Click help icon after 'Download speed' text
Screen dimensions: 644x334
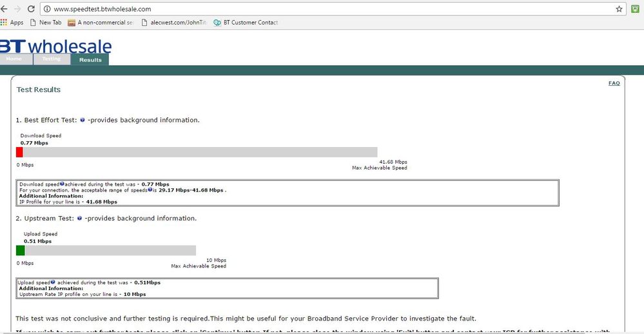pyautogui.click(x=62, y=184)
